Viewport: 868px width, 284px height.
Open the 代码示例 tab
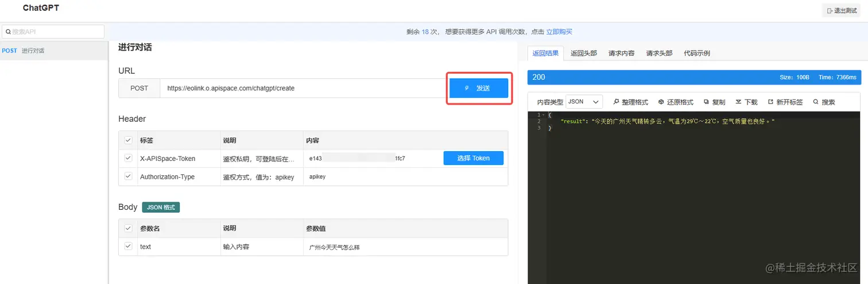(697, 53)
